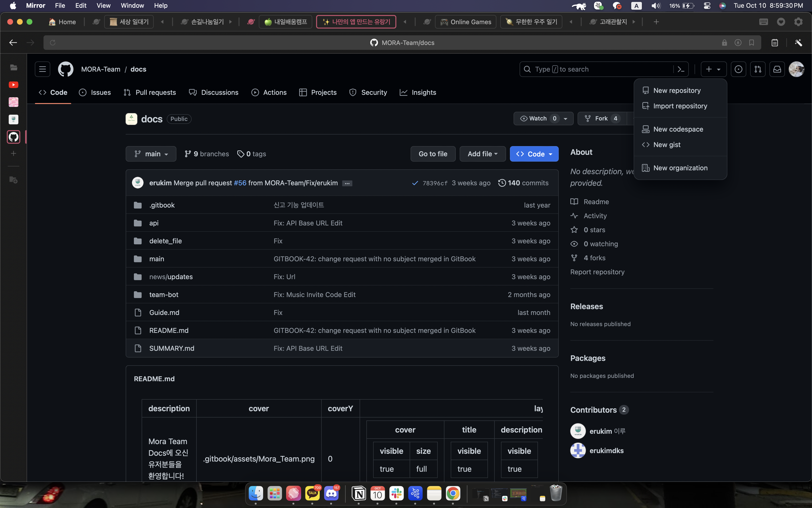Screen dimensions: 812x508
Task: Select the YouTube icon in the sidebar
Action: (14, 85)
